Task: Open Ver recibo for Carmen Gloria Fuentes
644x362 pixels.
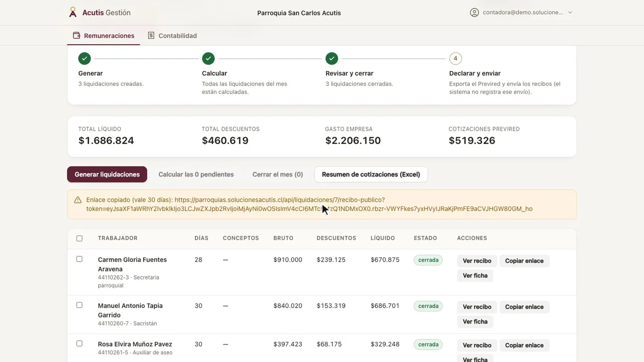Action: [x=477, y=261]
